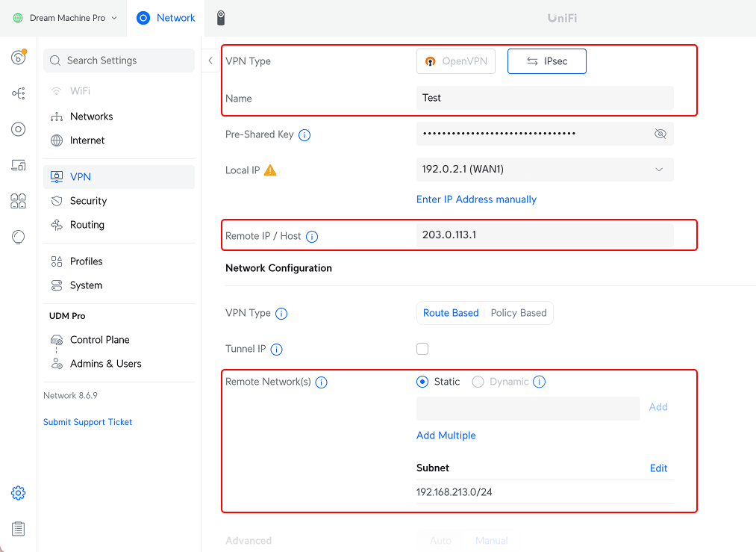
Task: Open the Local IP dropdown
Action: click(x=546, y=170)
